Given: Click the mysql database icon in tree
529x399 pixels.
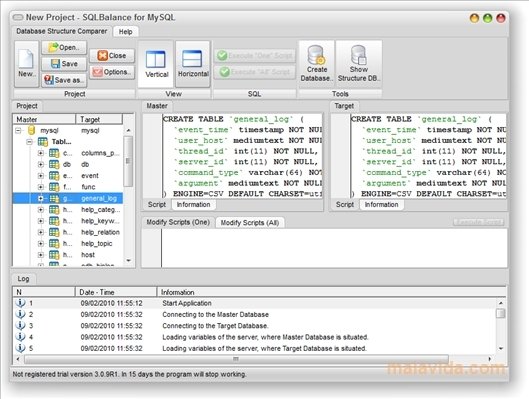Looking at the screenshot, I should (31, 130).
